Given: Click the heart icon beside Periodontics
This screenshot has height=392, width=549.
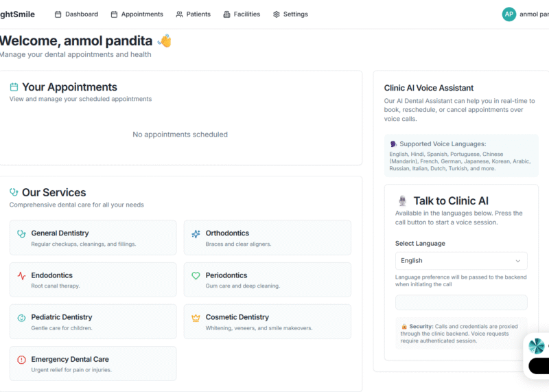Looking at the screenshot, I should (196, 275).
